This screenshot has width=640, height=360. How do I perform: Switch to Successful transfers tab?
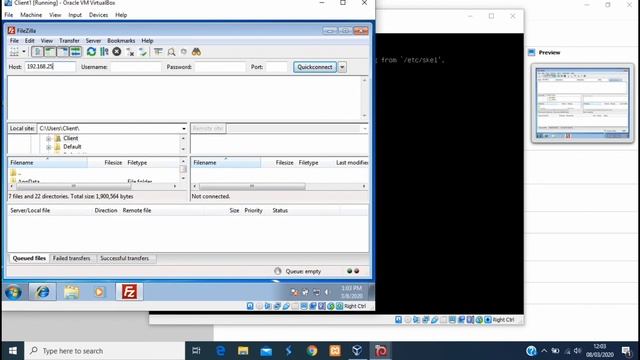pos(124,258)
